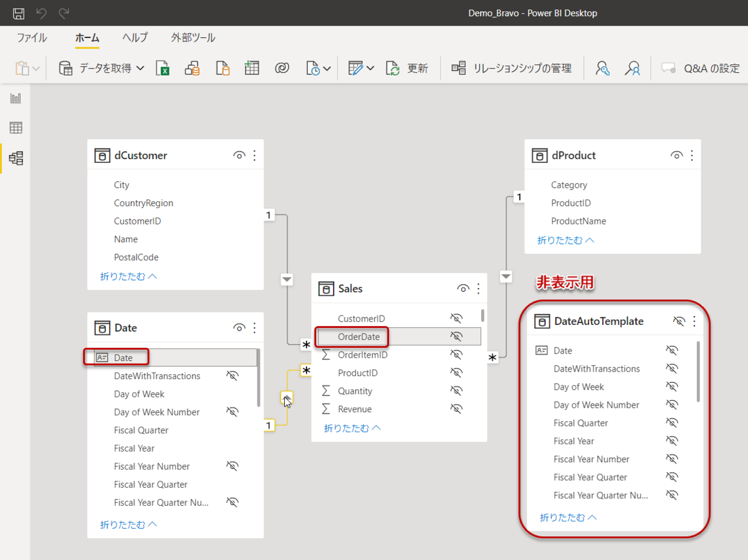Image resolution: width=748 pixels, height=560 pixels.
Task: Open the enter-data table icon
Action: [x=252, y=69]
